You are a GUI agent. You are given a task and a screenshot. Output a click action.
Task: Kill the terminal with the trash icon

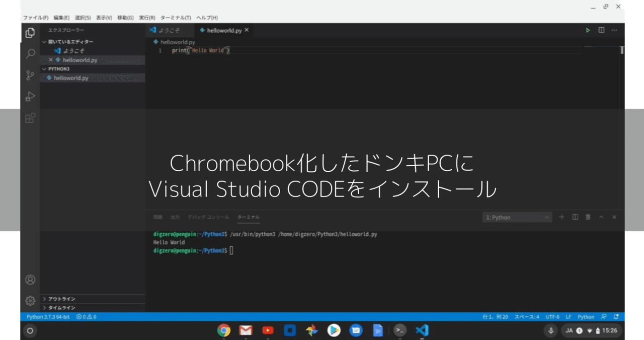(588, 217)
